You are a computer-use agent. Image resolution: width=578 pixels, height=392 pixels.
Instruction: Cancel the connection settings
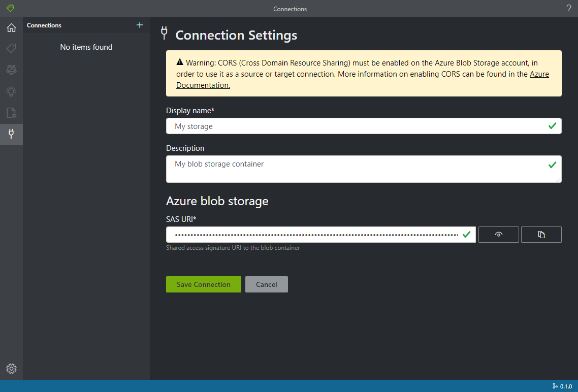(x=267, y=284)
